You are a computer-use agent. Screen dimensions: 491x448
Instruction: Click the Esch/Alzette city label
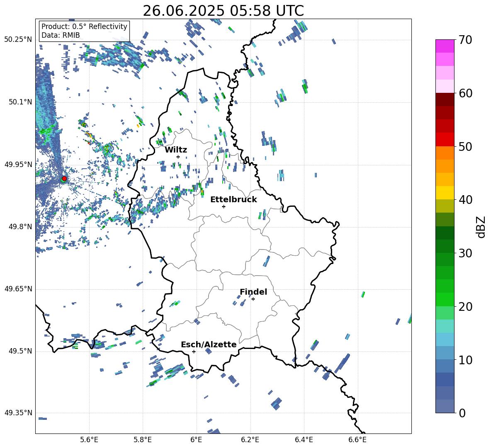209,344
